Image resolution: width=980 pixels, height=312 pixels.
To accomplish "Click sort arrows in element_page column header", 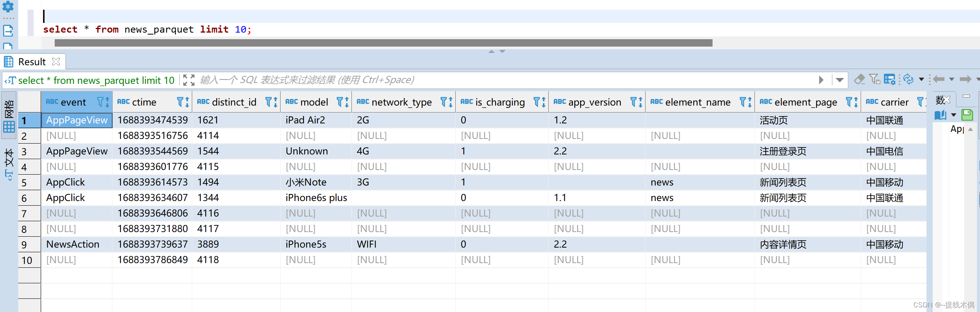I will [x=856, y=102].
